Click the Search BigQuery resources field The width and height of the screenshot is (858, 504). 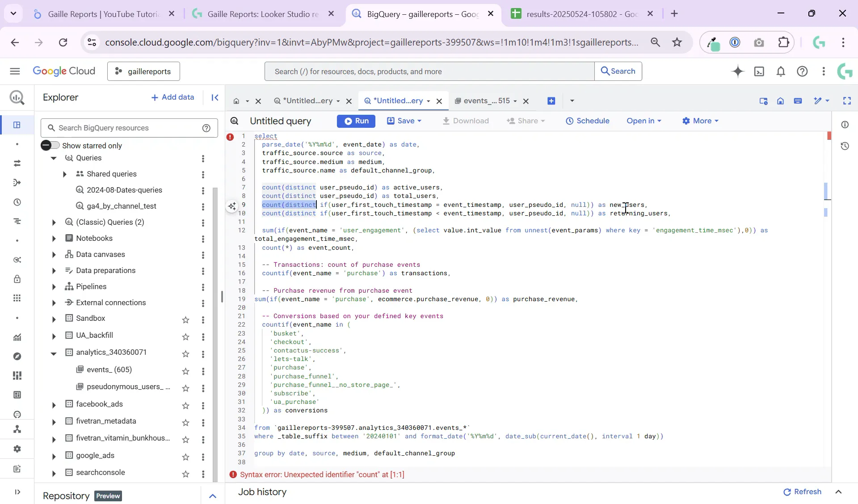[x=121, y=128]
